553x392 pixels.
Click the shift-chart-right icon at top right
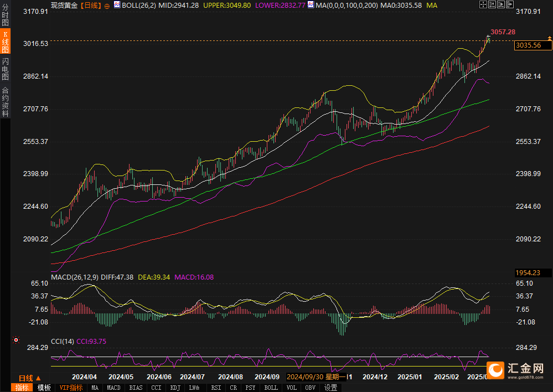coord(509,4)
